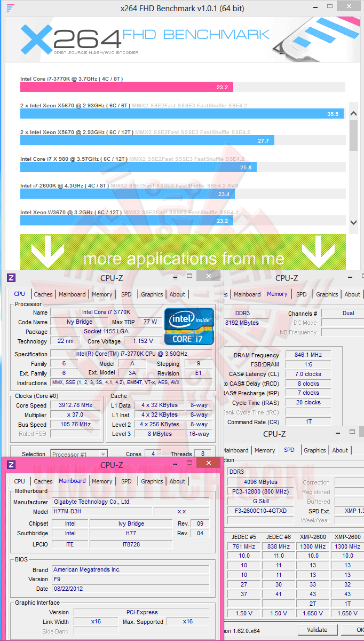364x641 pixels.
Task: Open Memory tab in CPU-Z CPU window
Action: (x=102, y=294)
